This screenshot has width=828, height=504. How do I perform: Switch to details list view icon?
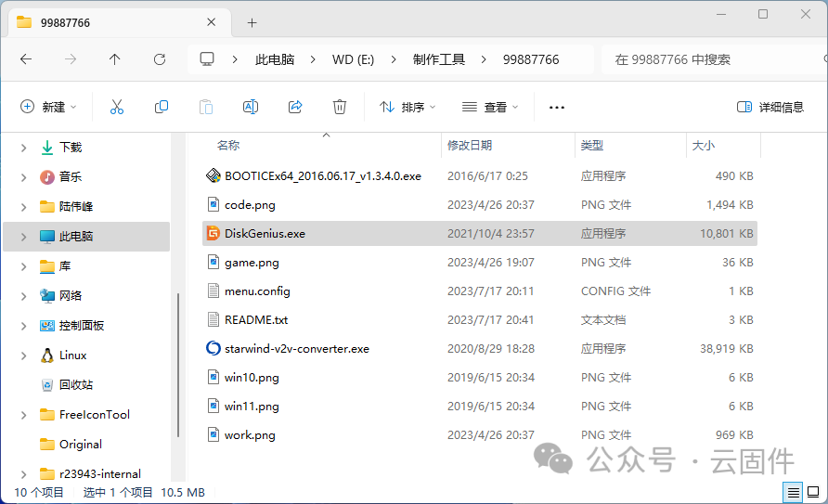coord(793,492)
